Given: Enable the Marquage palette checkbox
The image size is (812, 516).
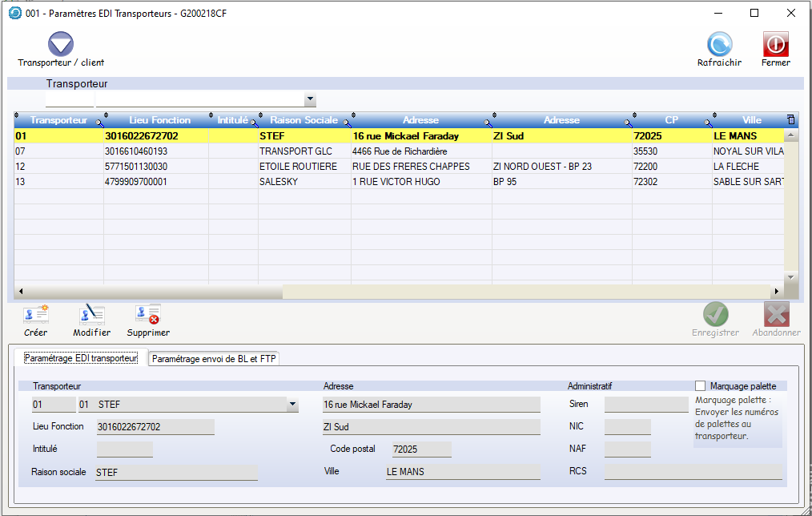Looking at the screenshot, I should click(701, 386).
